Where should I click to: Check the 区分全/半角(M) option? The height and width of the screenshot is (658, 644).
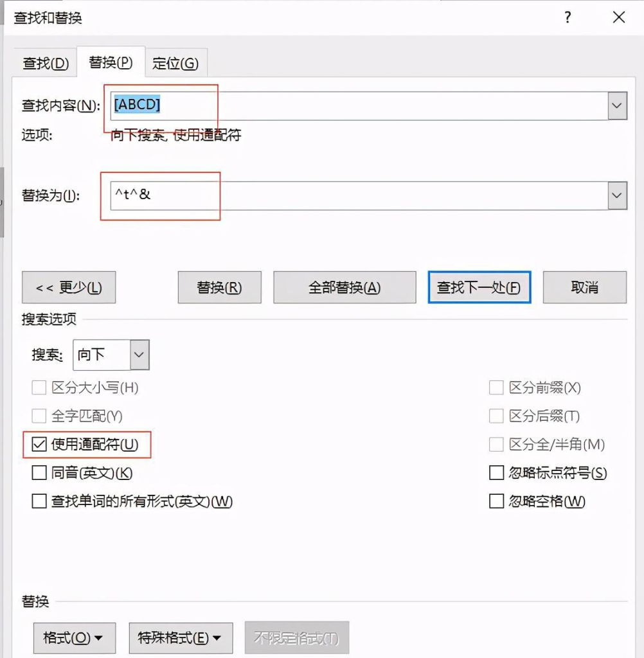(x=496, y=444)
